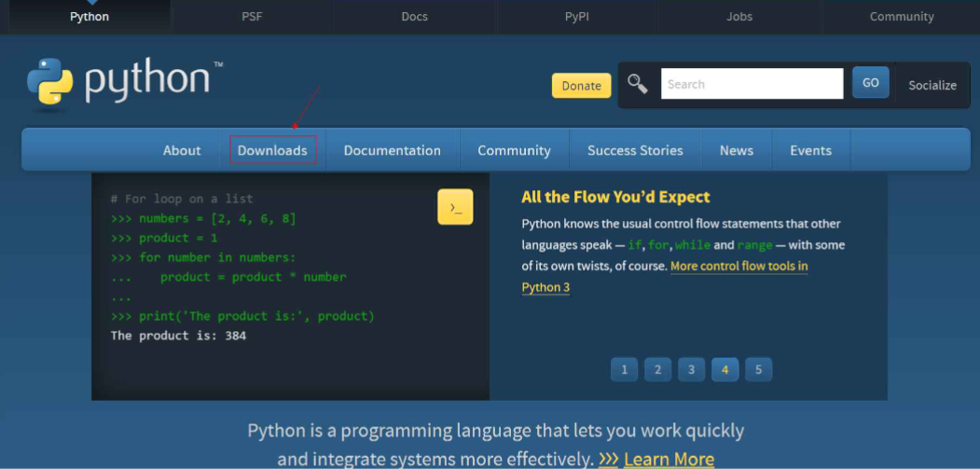Click the line 'for number in numbers:'
This screenshot has height=469, width=980.
tap(203, 257)
